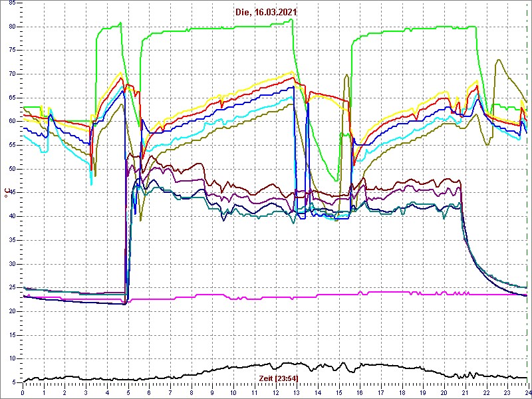Click the temperature axis value 30
The image size is (532, 399).
[x=12, y=264]
